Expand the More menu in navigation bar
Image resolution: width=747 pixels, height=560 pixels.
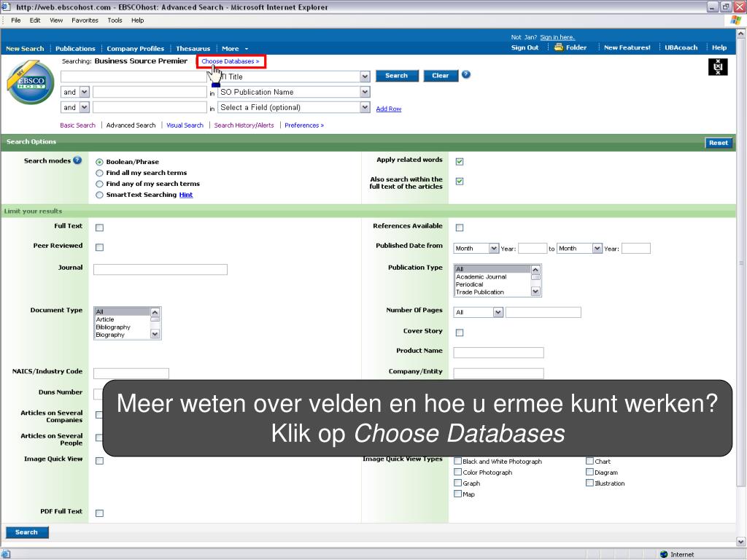(x=235, y=49)
